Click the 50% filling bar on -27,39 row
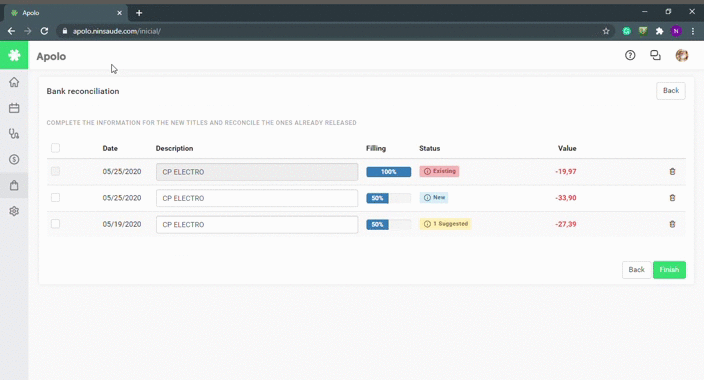This screenshot has width=704, height=380. coord(388,225)
